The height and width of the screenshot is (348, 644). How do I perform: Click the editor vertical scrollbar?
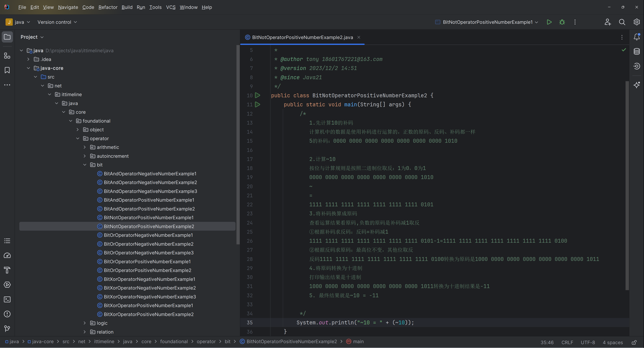click(x=627, y=185)
